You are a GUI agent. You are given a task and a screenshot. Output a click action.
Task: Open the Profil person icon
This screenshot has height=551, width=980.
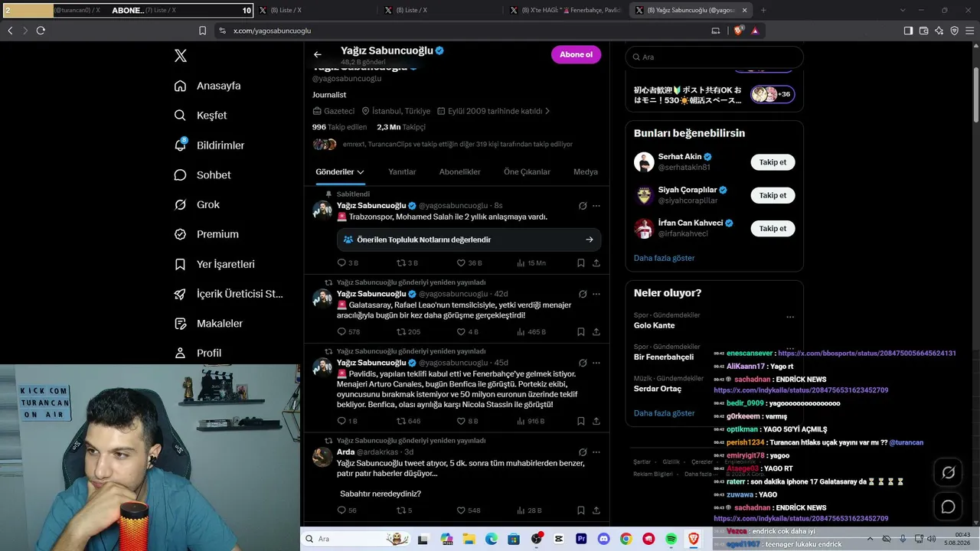pos(180,353)
